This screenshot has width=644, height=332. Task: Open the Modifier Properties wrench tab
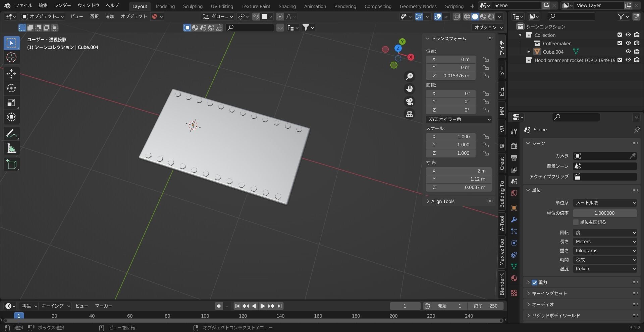pos(514,220)
